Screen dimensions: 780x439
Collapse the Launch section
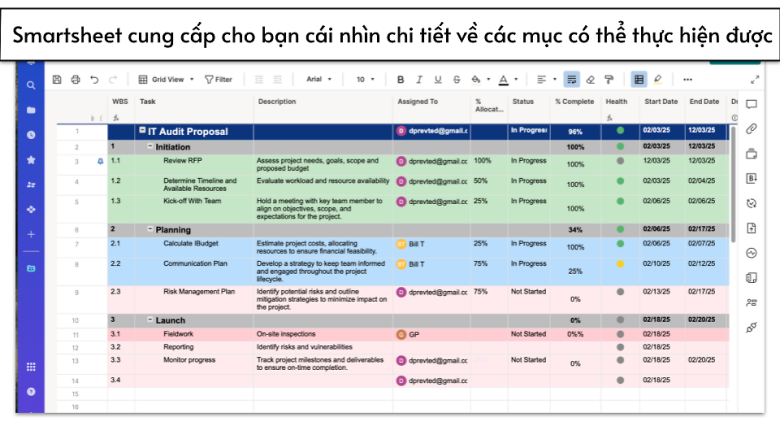coord(150,320)
